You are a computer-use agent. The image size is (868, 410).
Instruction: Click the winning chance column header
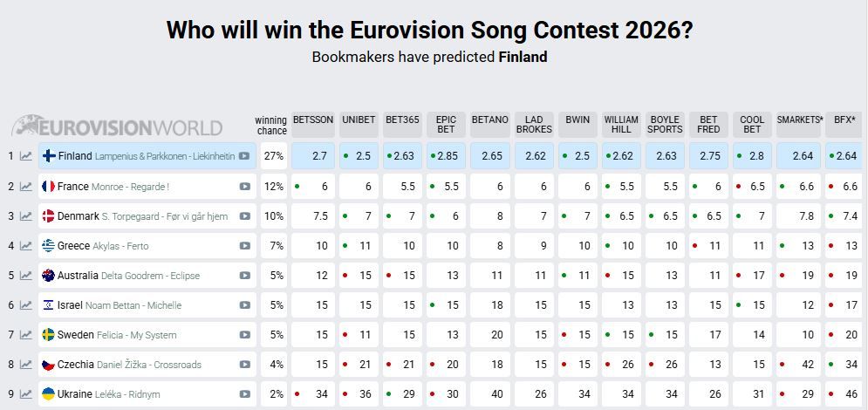point(271,125)
